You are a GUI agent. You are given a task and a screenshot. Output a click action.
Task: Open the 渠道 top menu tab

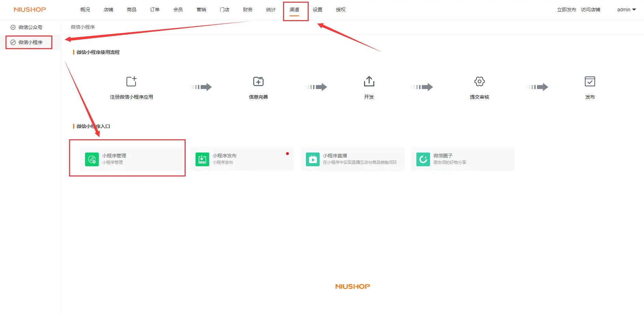click(294, 10)
